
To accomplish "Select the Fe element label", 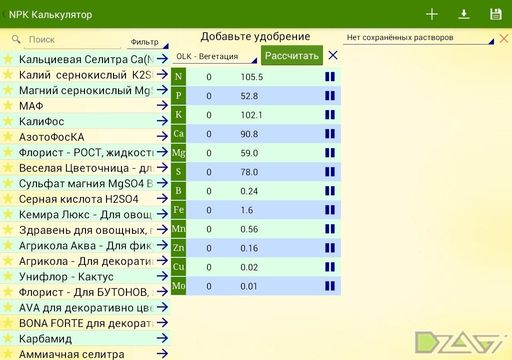I will 178,210.
